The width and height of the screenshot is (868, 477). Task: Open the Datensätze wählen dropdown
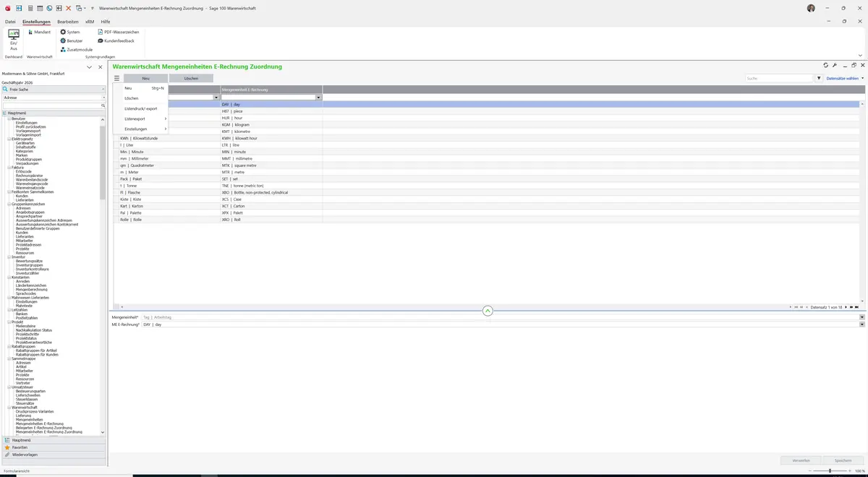coord(844,78)
